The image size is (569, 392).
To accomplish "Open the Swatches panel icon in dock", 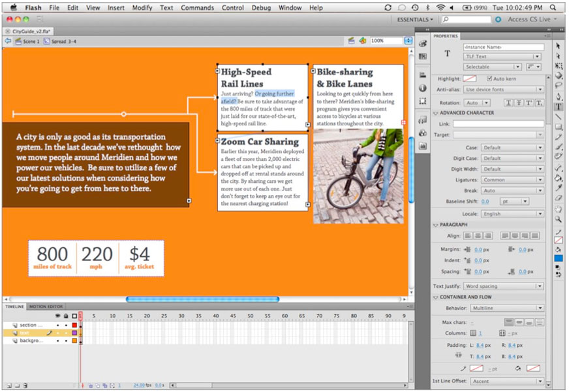I will point(422,56).
